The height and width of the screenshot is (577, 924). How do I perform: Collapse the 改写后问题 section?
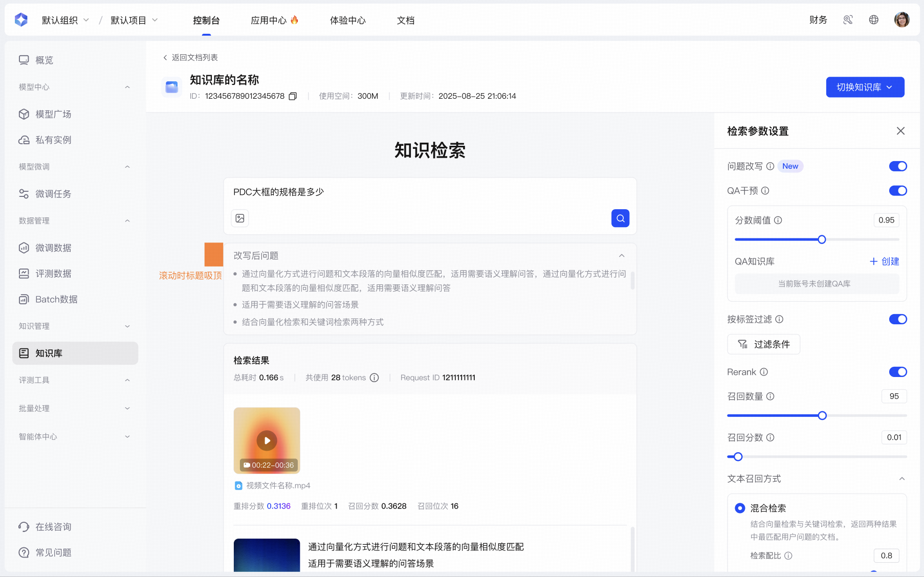coord(622,256)
